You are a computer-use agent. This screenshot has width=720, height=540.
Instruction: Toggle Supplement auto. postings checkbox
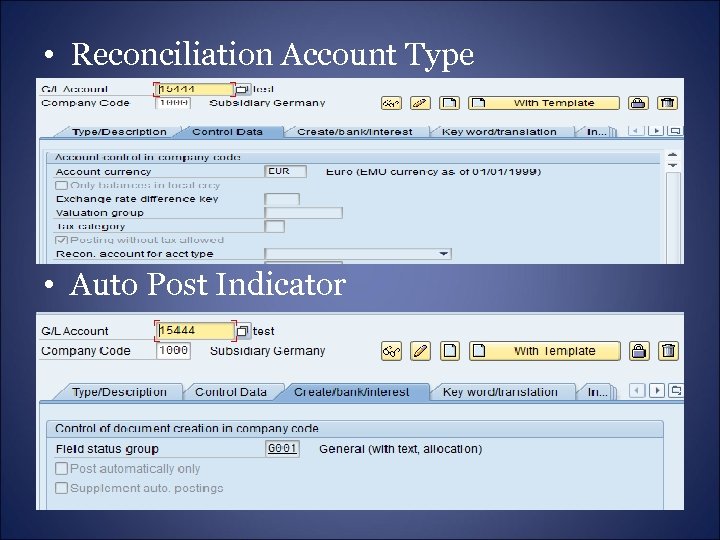61,488
